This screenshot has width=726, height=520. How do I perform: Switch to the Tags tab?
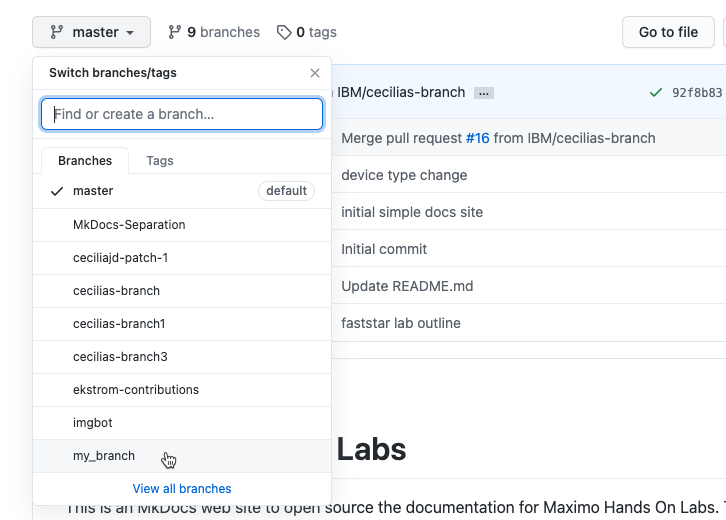[160, 161]
